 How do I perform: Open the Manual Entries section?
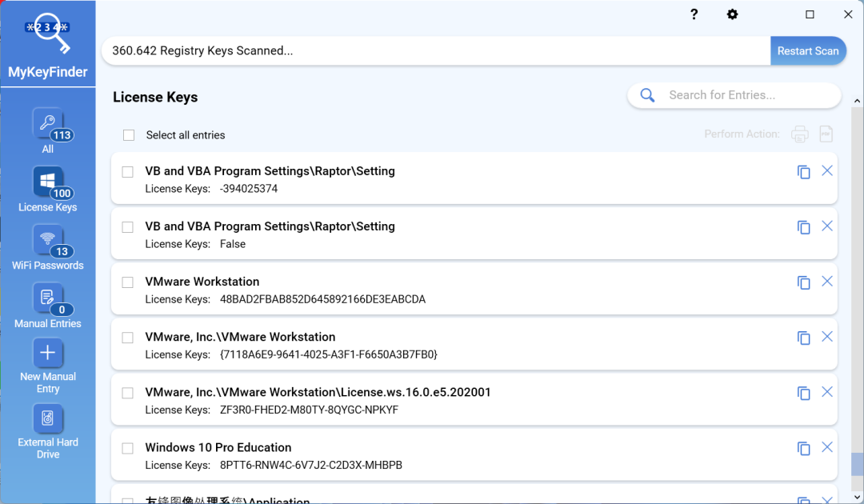pos(48,304)
